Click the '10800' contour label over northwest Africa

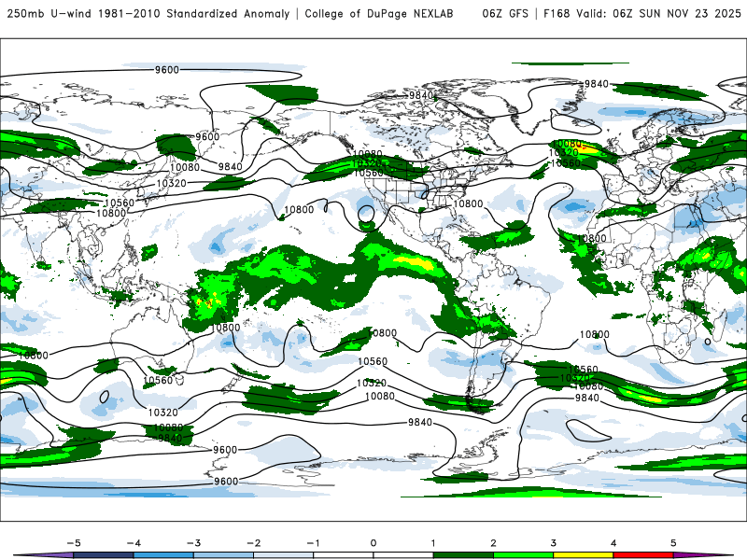pos(592,238)
